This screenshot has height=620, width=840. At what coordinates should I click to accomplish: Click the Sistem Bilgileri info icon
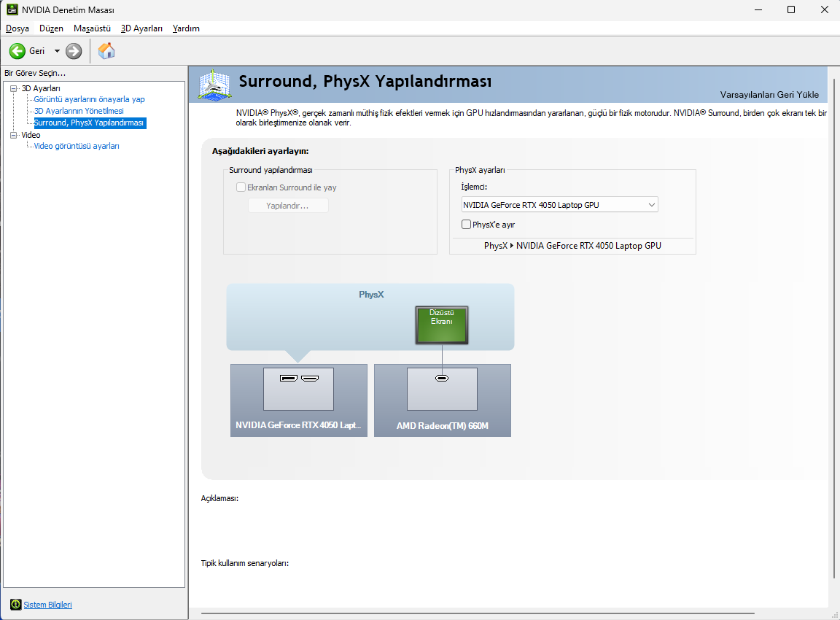click(15, 605)
